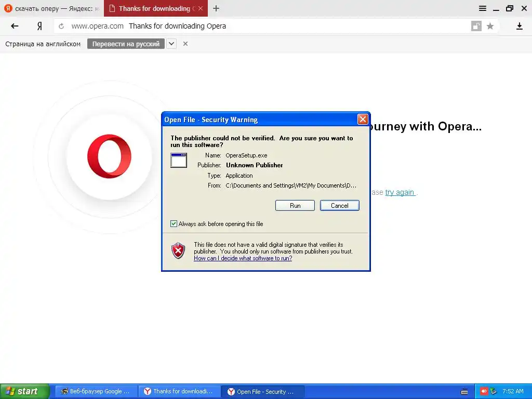The image size is (532, 399).
Task: Uncheck 'Always ask before opening this file'
Action: [174, 224]
